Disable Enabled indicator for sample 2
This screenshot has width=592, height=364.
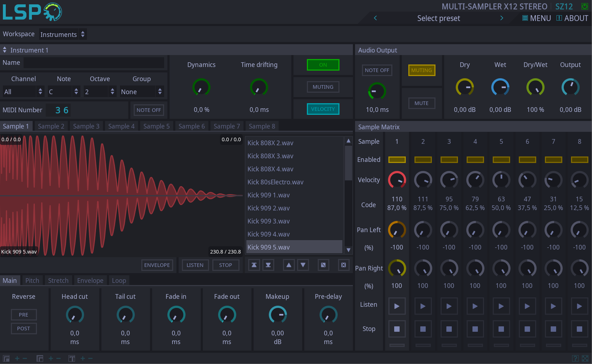tap(423, 160)
